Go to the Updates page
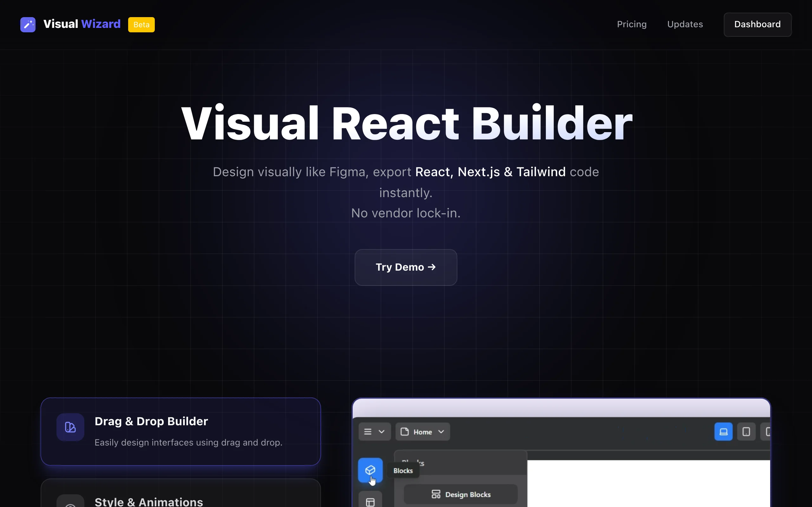Viewport: 812px width, 507px height. point(685,24)
